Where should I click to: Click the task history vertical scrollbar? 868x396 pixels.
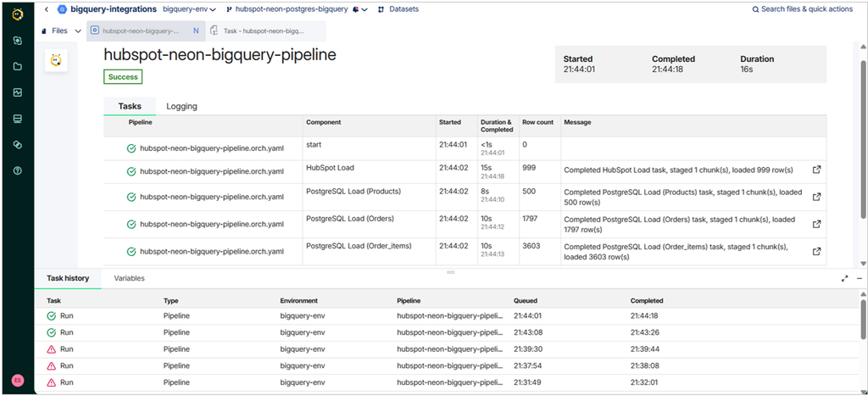coord(864,319)
